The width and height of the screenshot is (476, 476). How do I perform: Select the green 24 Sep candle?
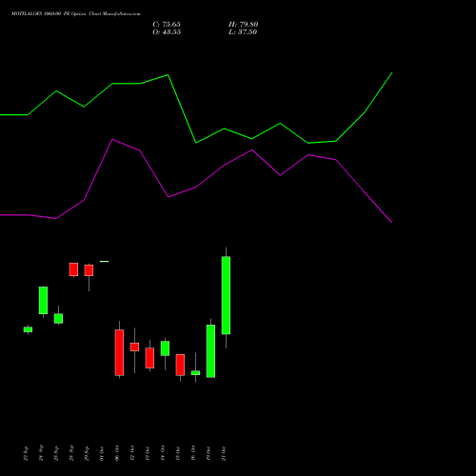43,300
